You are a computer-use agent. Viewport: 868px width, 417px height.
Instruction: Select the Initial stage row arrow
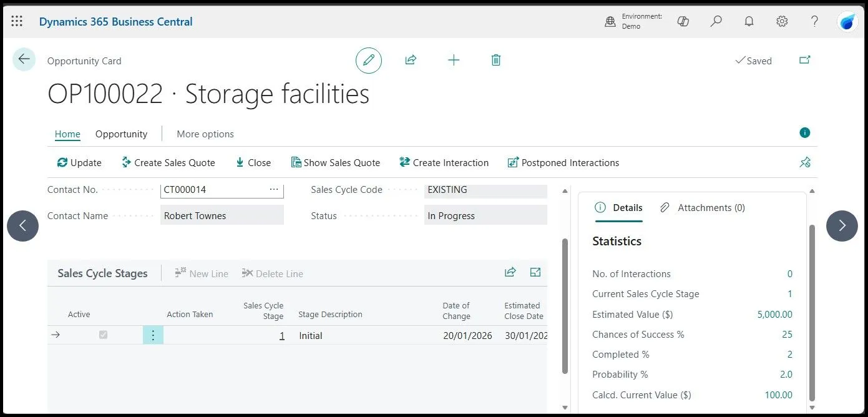(56, 335)
